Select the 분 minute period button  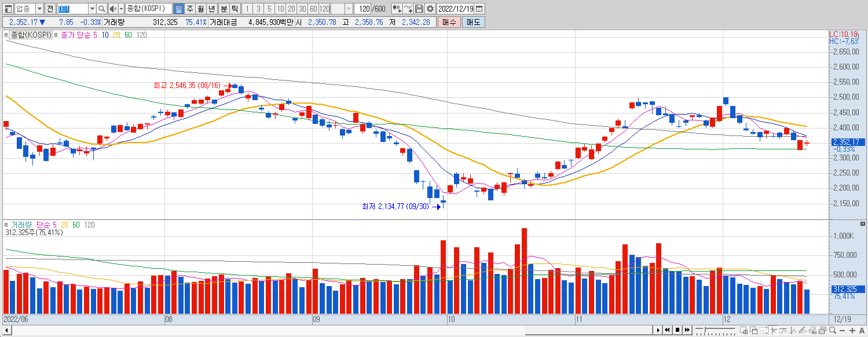coord(224,9)
